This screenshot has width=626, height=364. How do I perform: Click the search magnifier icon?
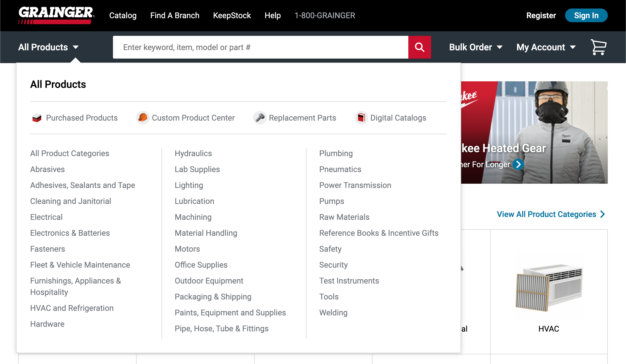point(419,47)
